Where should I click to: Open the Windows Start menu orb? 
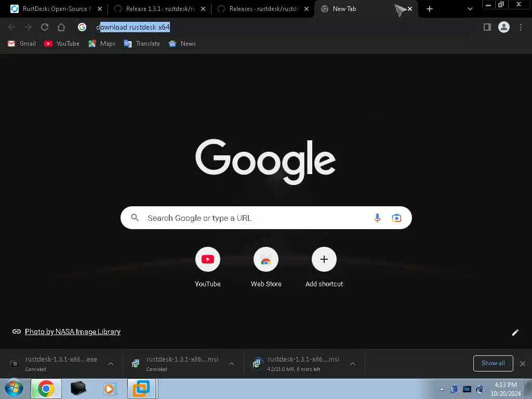point(14,388)
